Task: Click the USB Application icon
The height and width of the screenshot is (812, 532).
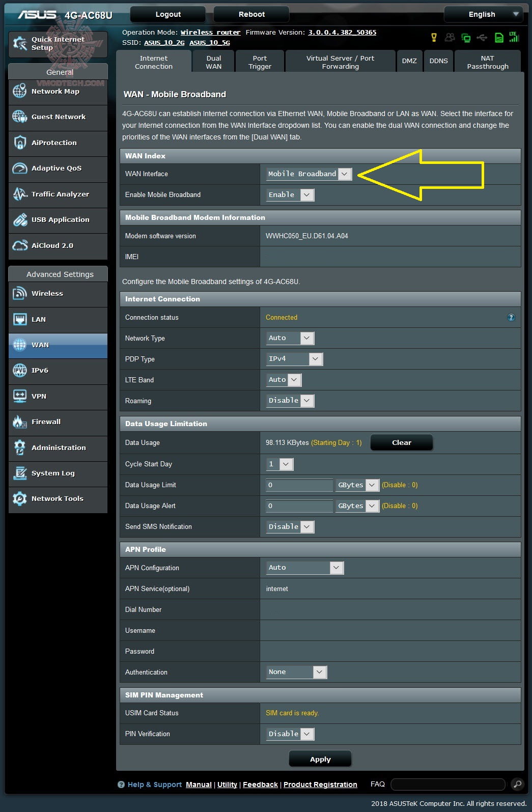Action: pyautogui.click(x=20, y=219)
